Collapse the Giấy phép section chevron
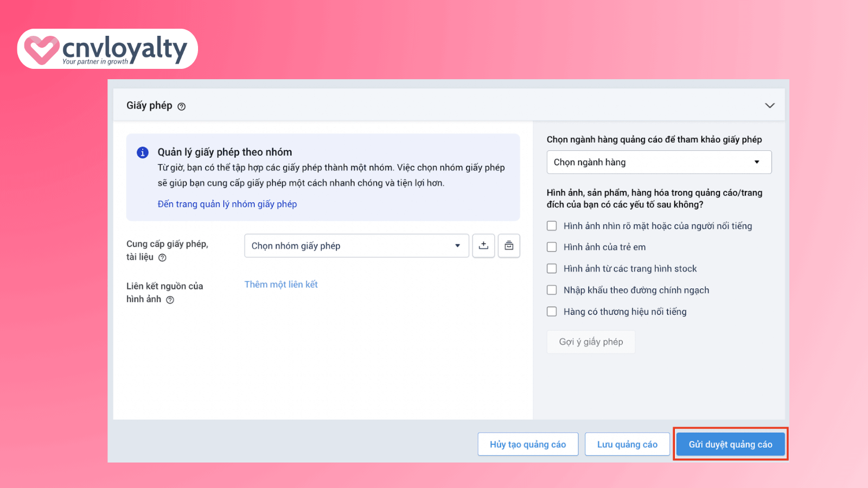This screenshot has width=868, height=488. pyautogui.click(x=769, y=105)
